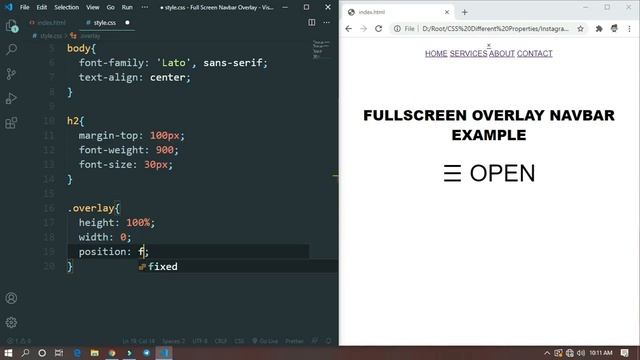Open the Edit menu in VS Code
640x360 pixels.
42,7
